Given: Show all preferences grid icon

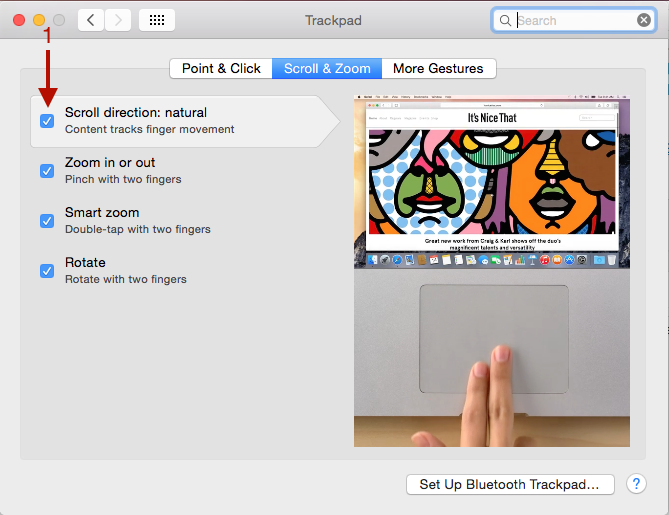Looking at the screenshot, I should (157, 20).
